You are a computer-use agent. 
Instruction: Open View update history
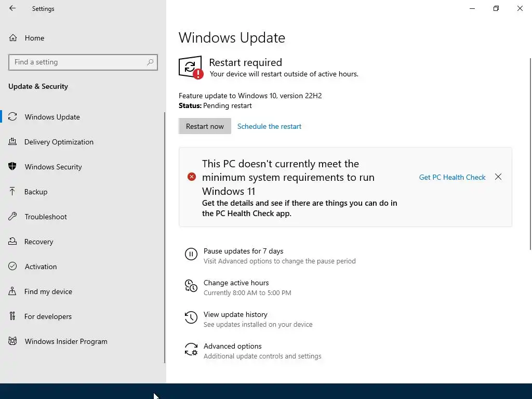click(x=235, y=314)
